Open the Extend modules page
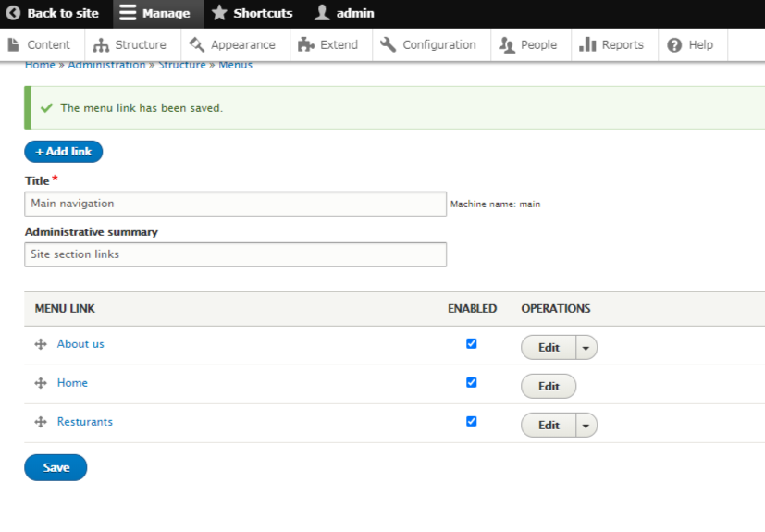The image size is (765, 532). (328, 44)
